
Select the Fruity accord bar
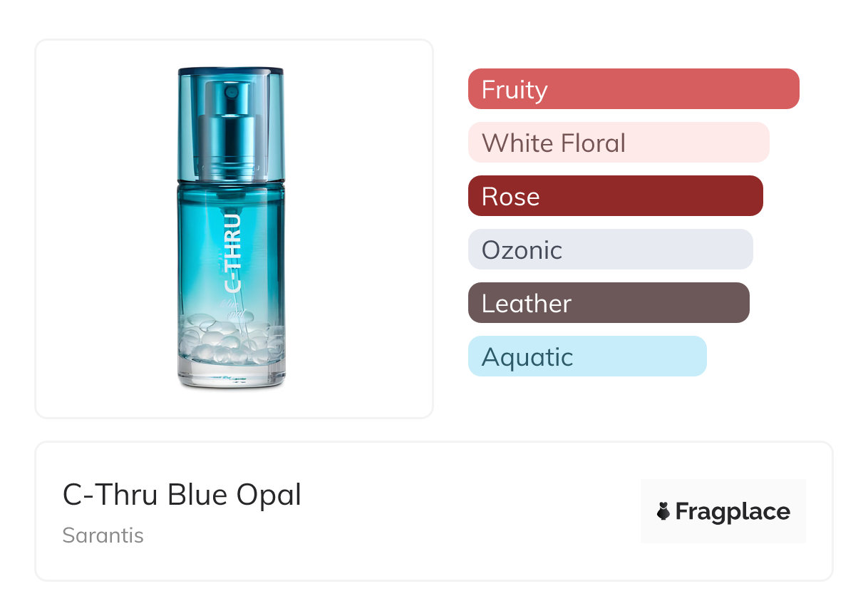633,89
